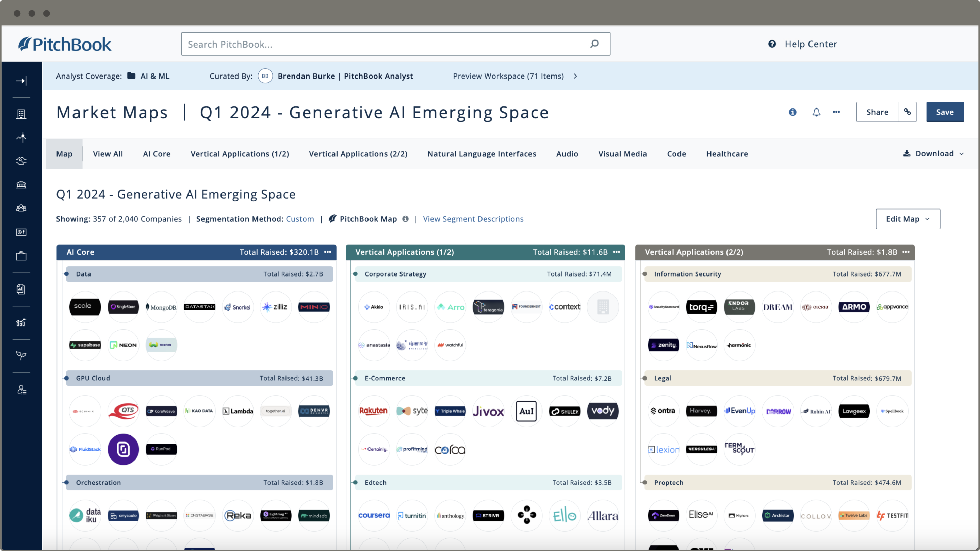Switch to the Healthcare tab

(x=727, y=154)
